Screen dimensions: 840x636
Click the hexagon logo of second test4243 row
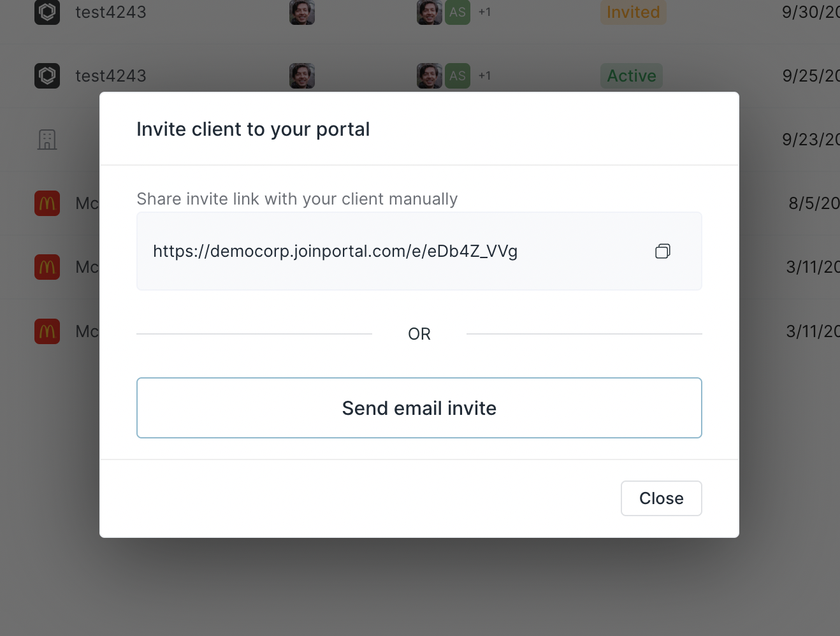47,76
